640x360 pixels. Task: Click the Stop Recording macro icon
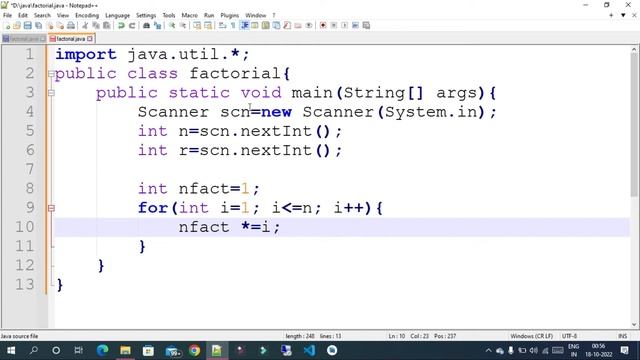(333, 25)
